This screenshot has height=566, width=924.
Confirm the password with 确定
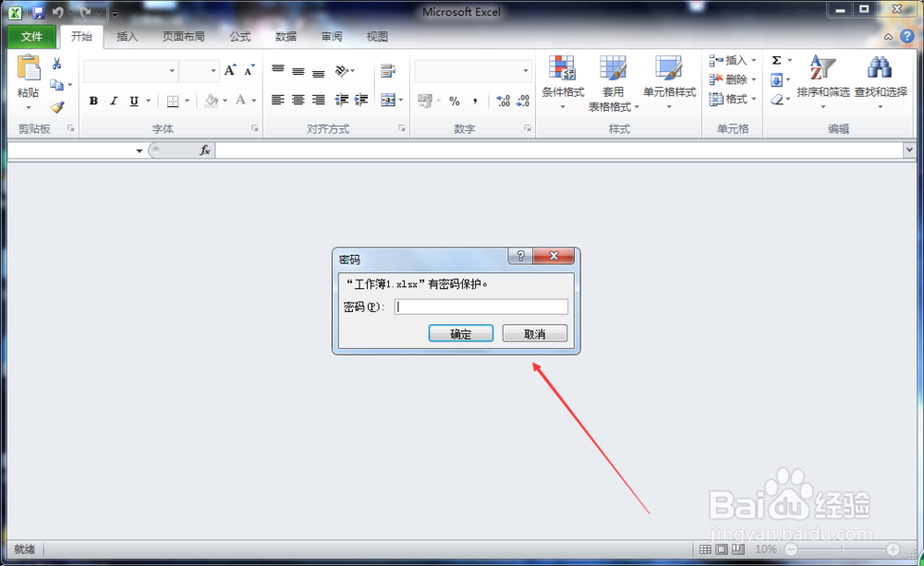[461, 334]
